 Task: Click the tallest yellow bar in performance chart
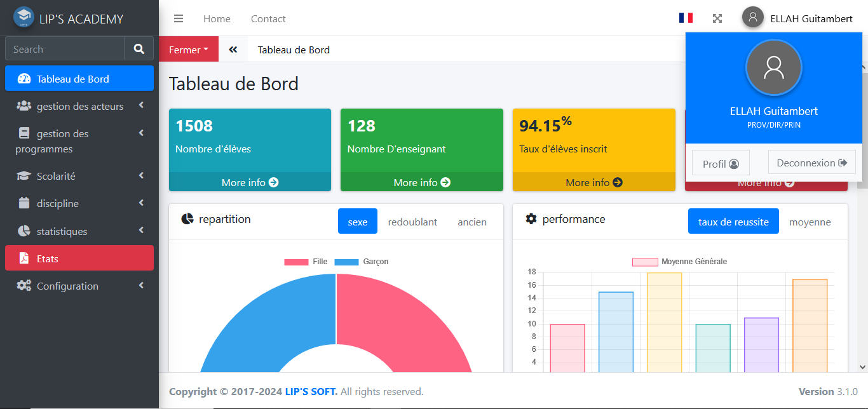664,323
